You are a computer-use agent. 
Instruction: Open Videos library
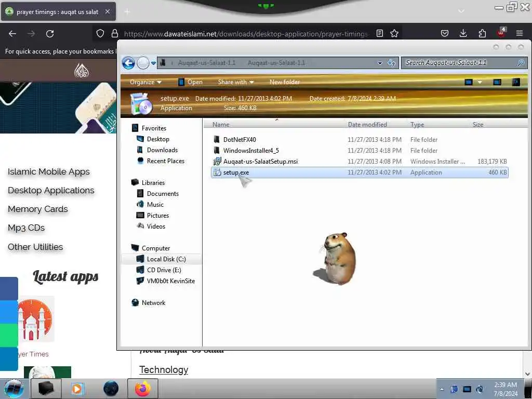(x=156, y=227)
